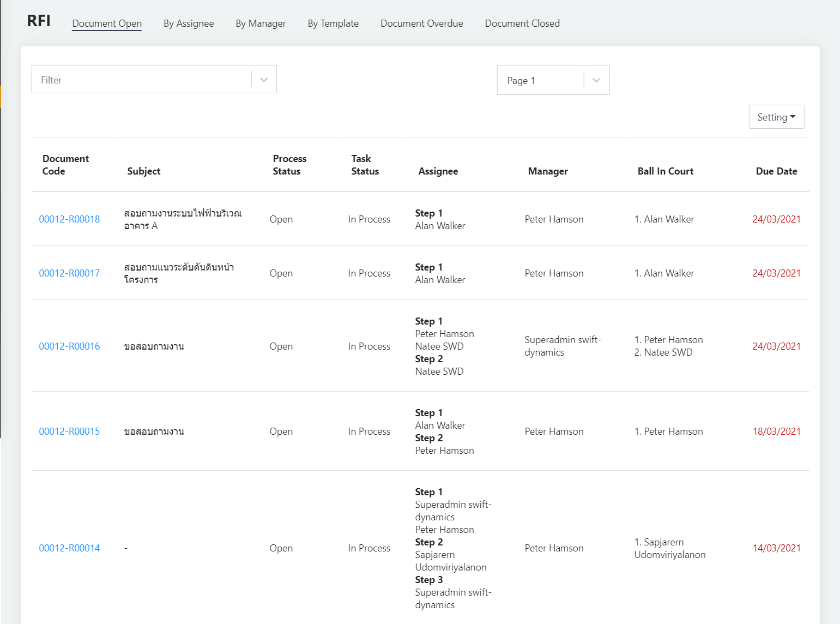Image resolution: width=840 pixels, height=624 pixels.
Task: Switch to the By Manager tab
Action: click(x=261, y=23)
